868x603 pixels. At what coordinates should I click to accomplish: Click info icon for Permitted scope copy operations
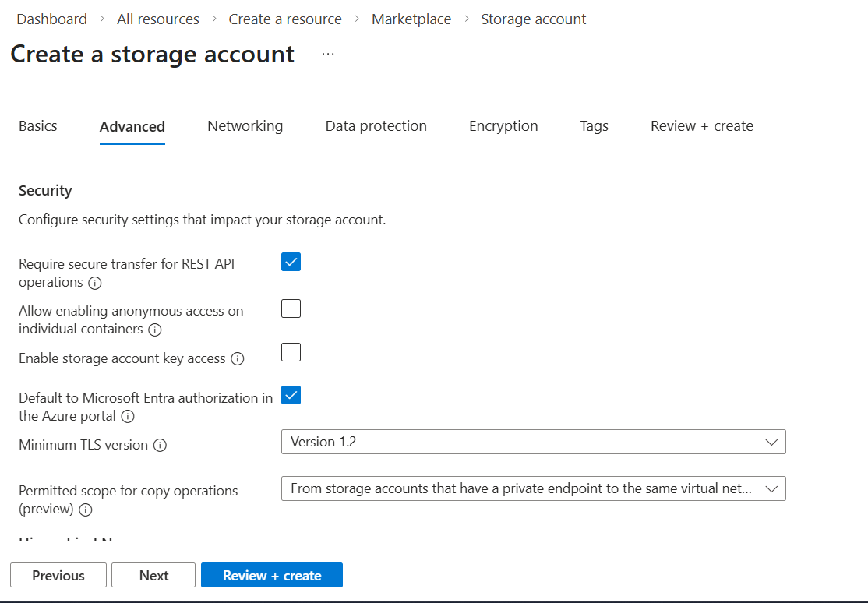click(86, 510)
